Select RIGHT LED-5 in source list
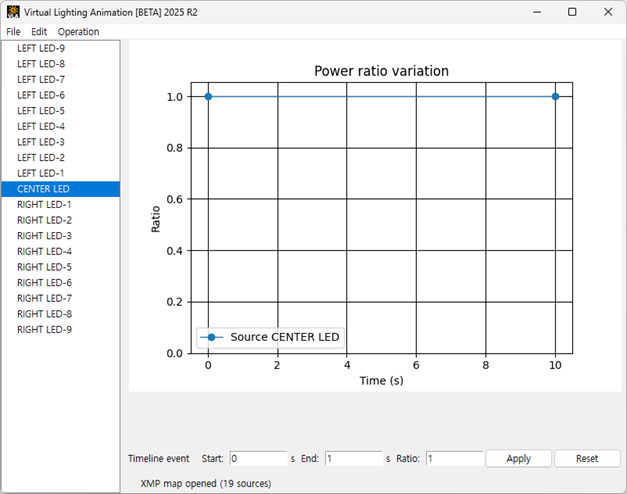The image size is (627, 494). point(61,267)
